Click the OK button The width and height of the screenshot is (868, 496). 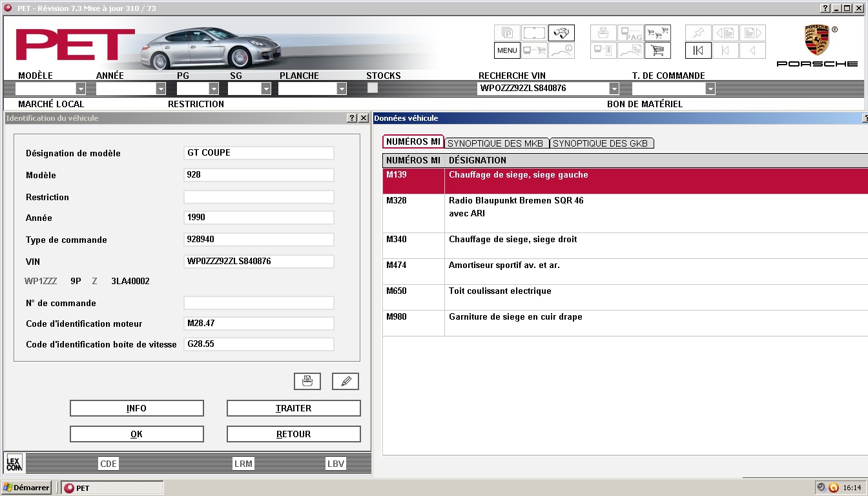pyautogui.click(x=137, y=434)
